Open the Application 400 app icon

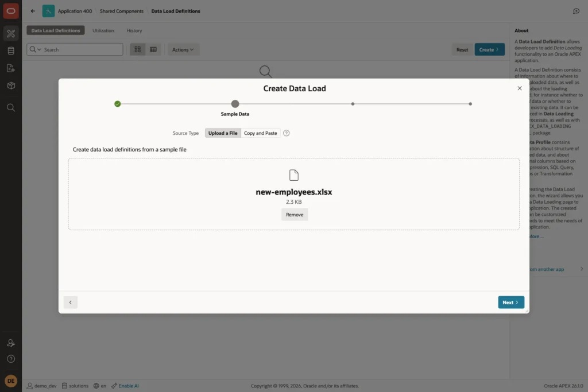tap(48, 11)
